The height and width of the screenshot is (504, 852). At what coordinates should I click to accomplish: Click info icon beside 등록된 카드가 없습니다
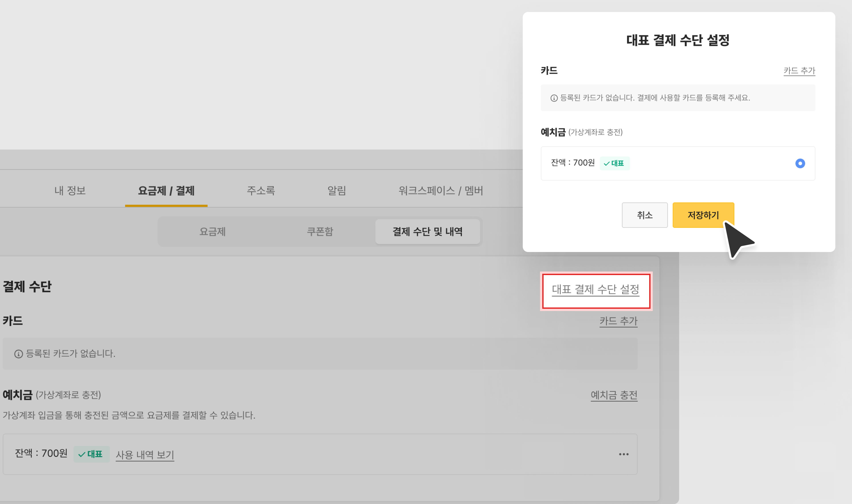[x=18, y=354]
